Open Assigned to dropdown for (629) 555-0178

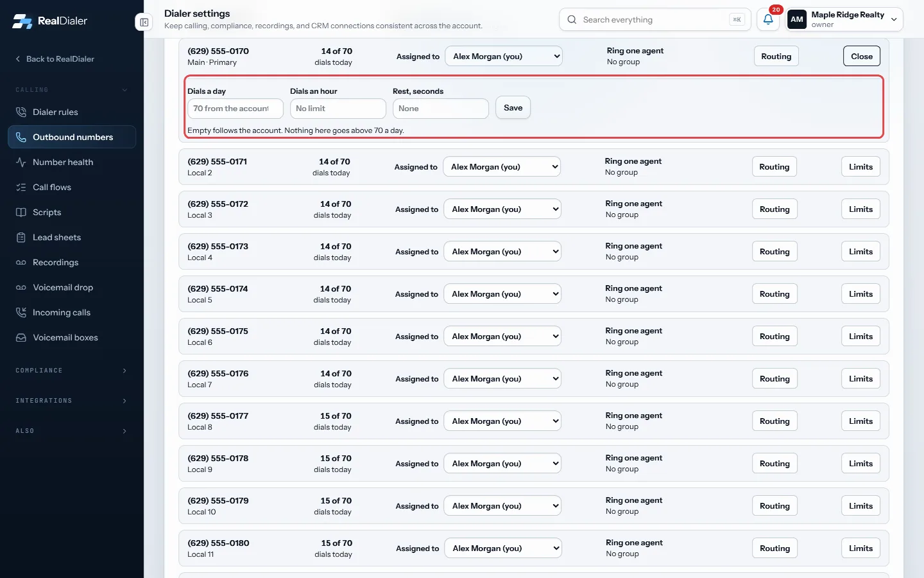pos(502,464)
